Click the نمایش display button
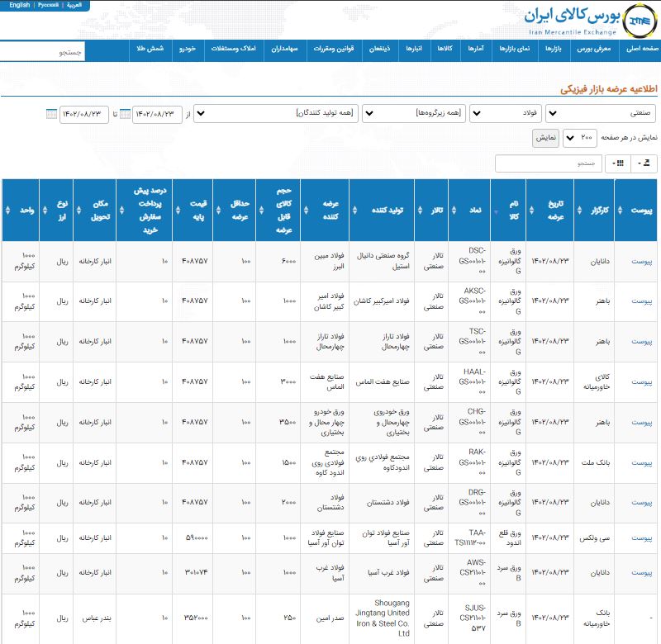Image resolution: width=661 pixels, height=644 pixels. click(x=546, y=138)
